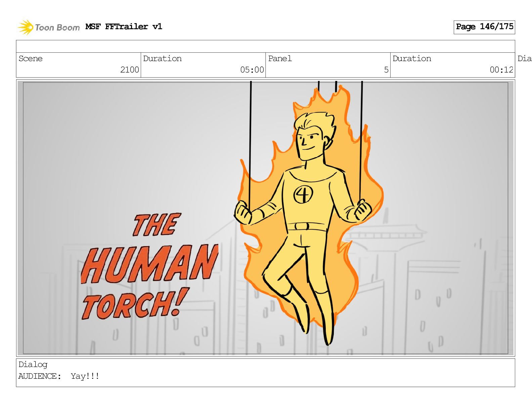
Task: Select panel number 5
Action: pos(386,70)
